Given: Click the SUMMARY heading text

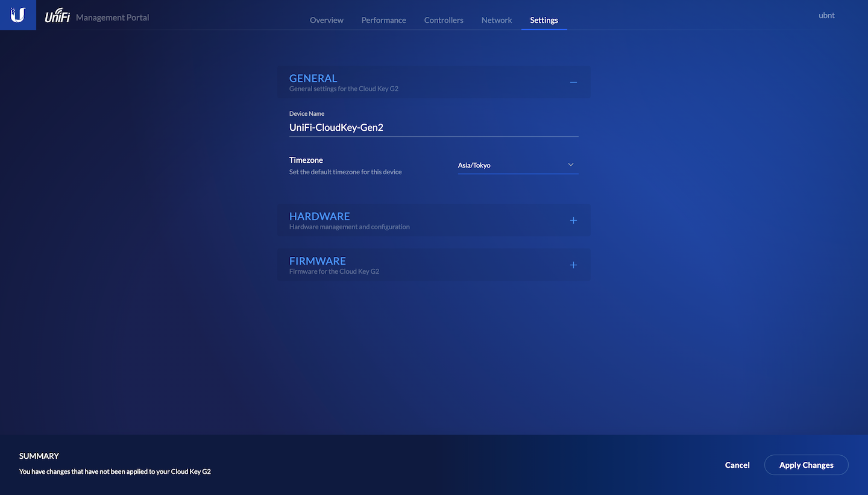Looking at the screenshot, I should pos(39,456).
